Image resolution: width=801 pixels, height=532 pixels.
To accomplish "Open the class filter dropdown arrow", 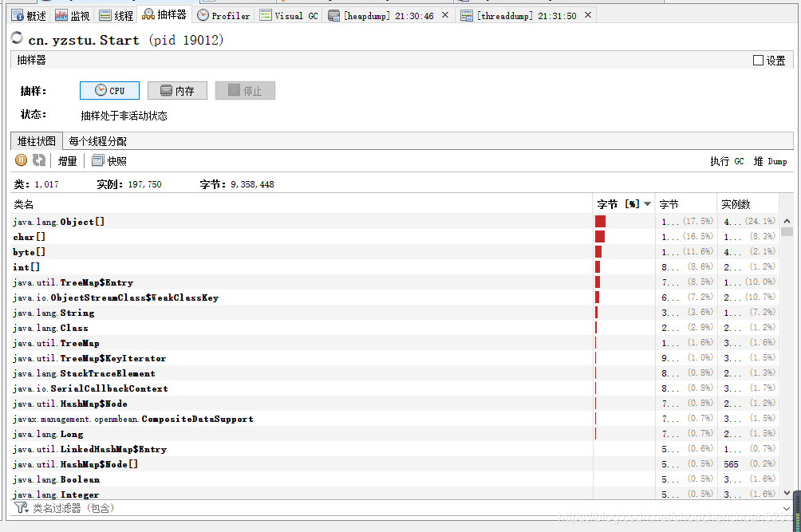I will [786, 509].
